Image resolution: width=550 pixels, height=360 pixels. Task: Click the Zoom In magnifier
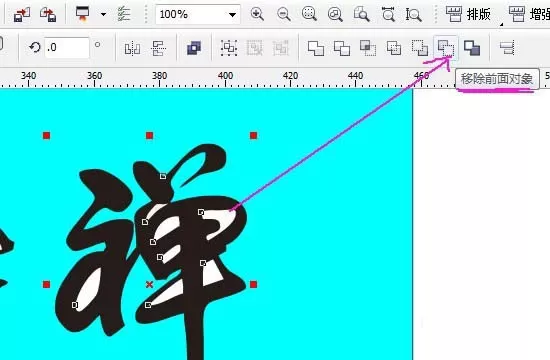(x=257, y=14)
